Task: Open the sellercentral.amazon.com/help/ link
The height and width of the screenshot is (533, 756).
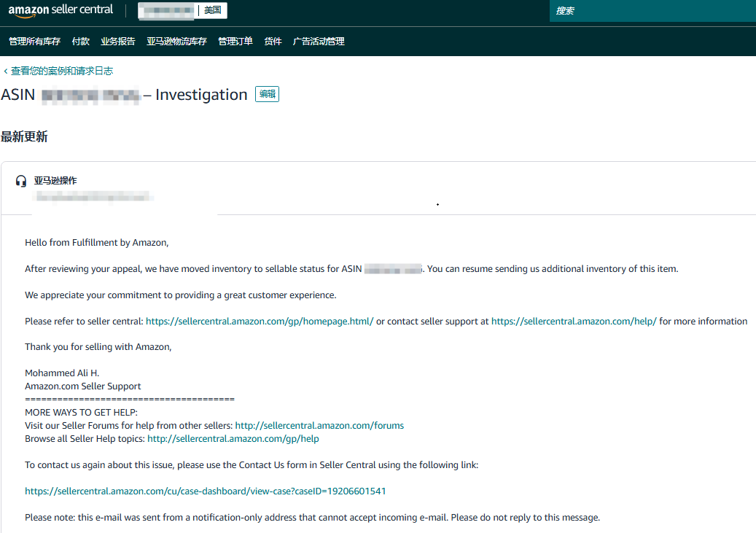Action: tap(574, 322)
